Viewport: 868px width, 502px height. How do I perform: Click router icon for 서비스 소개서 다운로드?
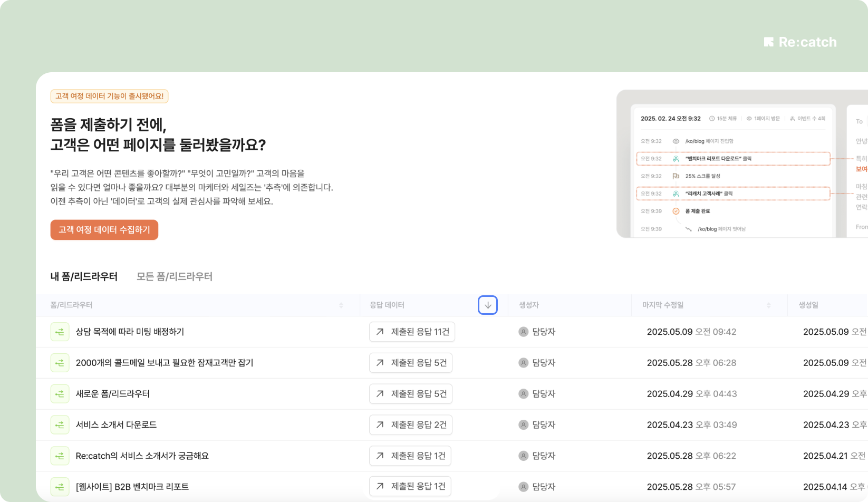(60, 425)
